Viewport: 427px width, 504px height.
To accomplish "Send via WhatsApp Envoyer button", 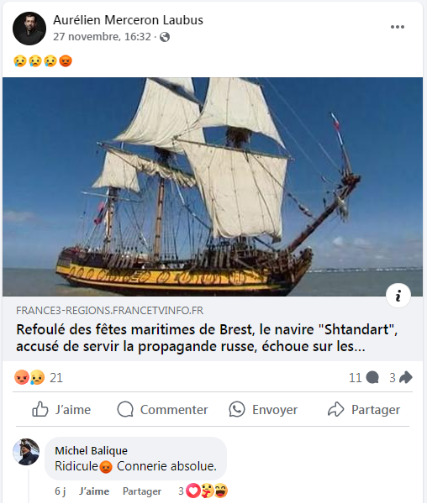I will pyautogui.click(x=263, y=410).
